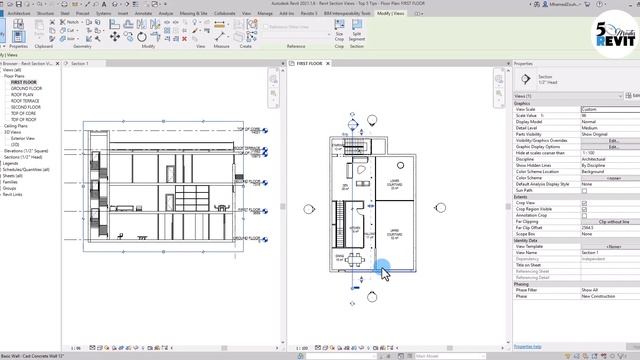640x360 pixels.
Task: Open the Join geometry dropdown
Action: click(x=78, y=39)
